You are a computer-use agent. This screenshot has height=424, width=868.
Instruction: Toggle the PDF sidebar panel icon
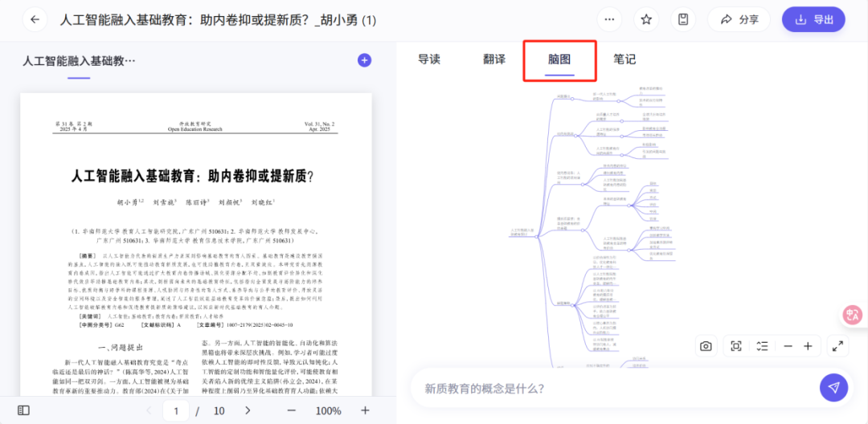point(23,410)
